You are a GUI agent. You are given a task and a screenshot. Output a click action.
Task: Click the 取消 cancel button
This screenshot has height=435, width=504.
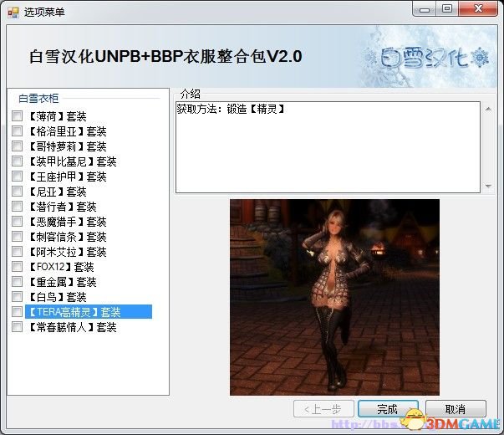[x=456, y=409]
